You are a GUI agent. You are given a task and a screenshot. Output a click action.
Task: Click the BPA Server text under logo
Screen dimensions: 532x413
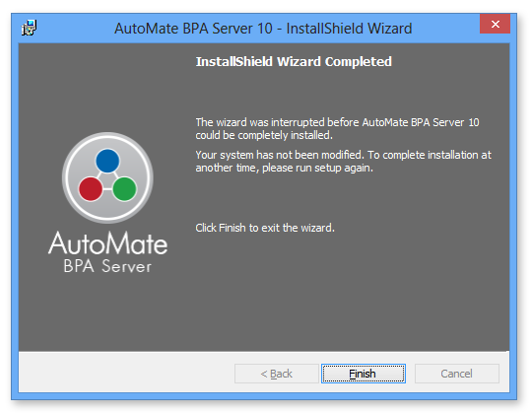107,266
